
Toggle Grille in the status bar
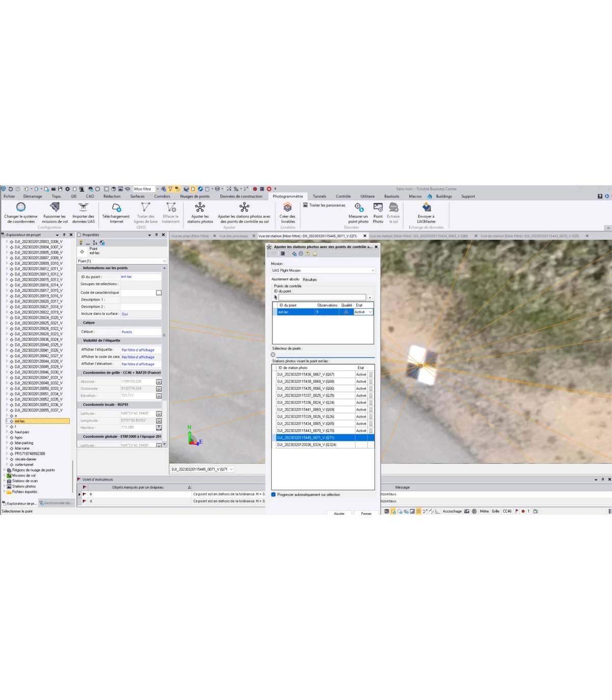495,511
